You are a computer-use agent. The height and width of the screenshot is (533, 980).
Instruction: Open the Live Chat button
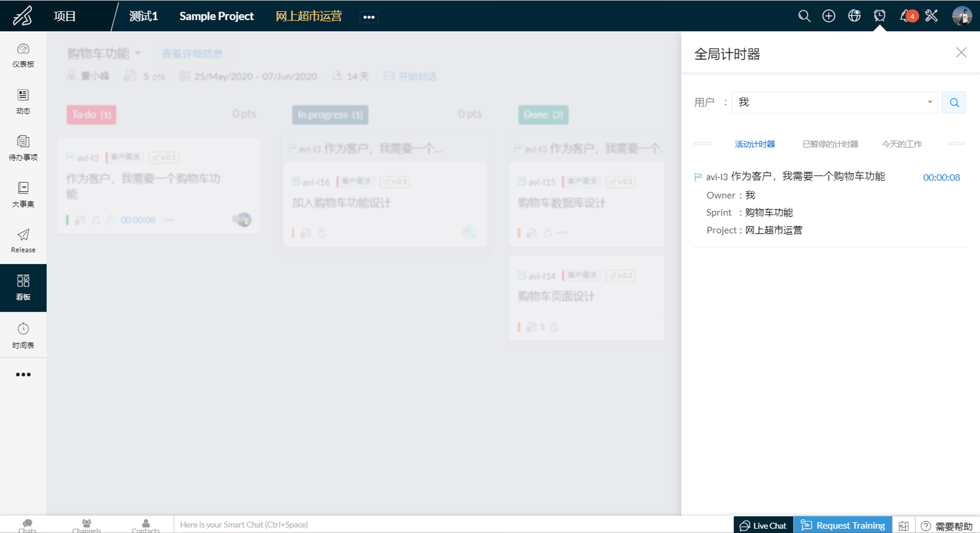coord(763,525)
